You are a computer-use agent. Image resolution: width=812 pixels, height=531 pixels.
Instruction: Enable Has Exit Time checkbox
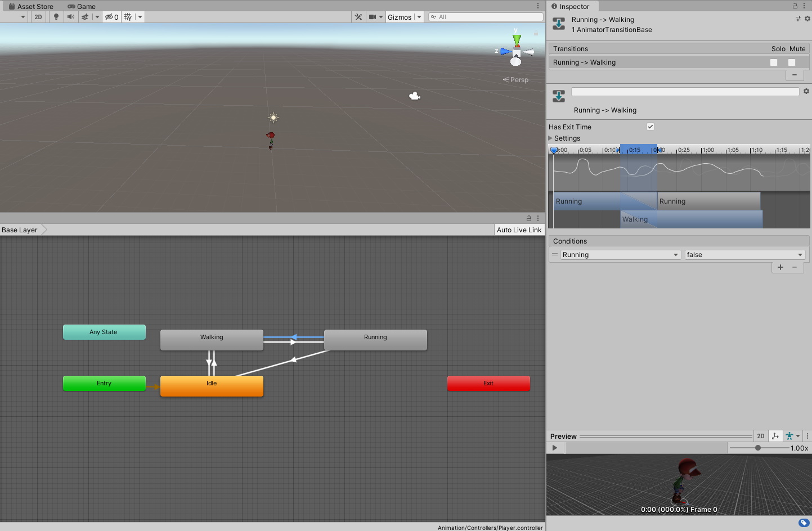click(x=651, y=127)
